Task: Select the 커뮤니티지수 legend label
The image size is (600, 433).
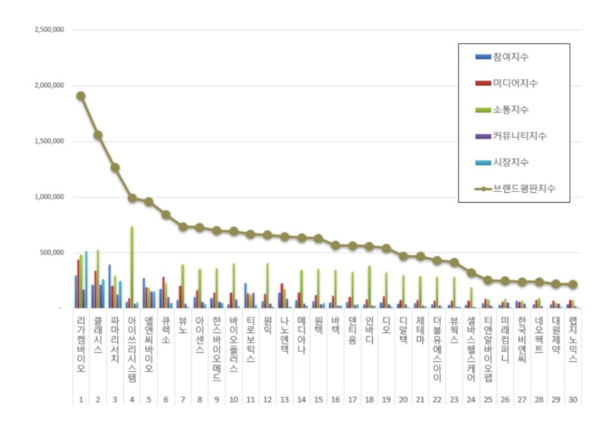Action: tap(520, 134)
